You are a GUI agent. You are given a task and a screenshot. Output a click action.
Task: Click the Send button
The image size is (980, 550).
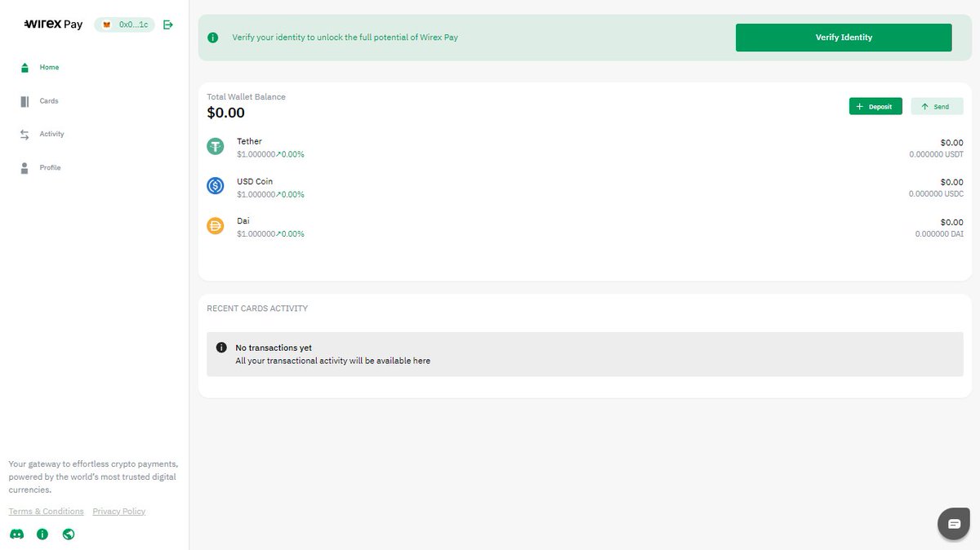[x=937, y=106]
